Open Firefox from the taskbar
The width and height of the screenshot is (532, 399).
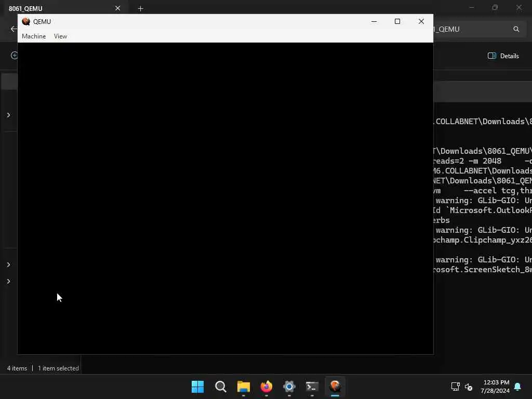[x=267, y=387]
